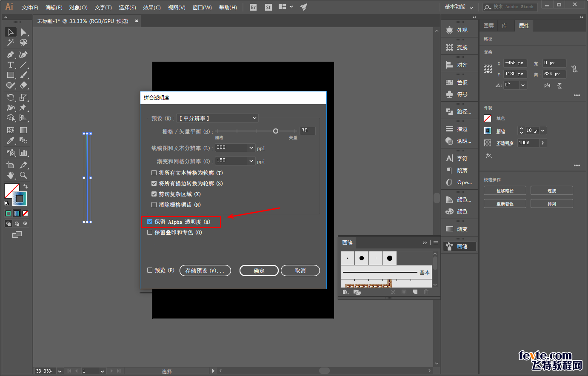Open the 效果(C) menu

pos(152,8)
